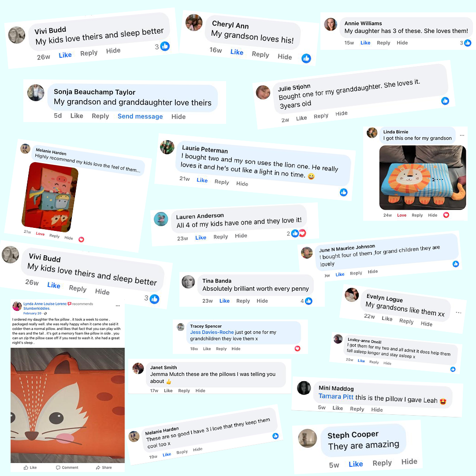Reply to Tina Banda's comment
The height and width of the screenshot is (476, 476).
pyautogui.click(x=243, y=301)
